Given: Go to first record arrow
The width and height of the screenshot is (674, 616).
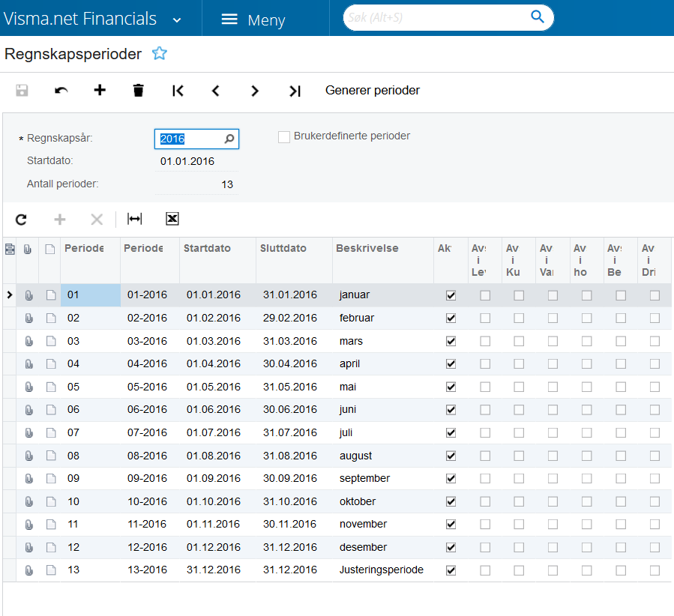Looking at the screenshot, I should pyautogui.click(x=178, y=91).
